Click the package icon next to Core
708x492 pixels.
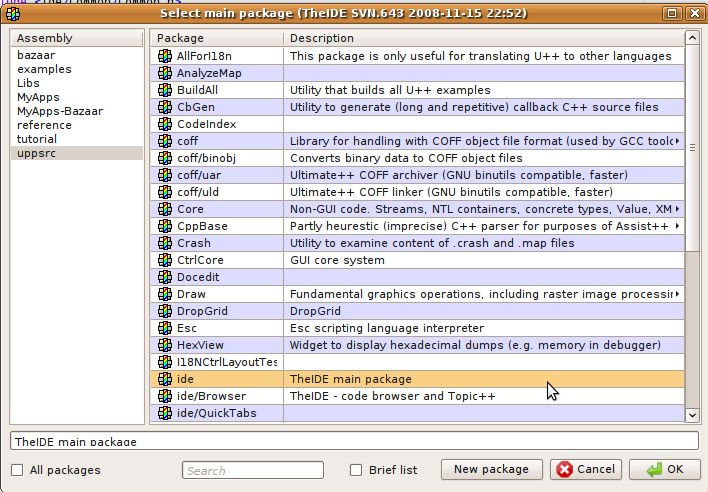point(165,209)
